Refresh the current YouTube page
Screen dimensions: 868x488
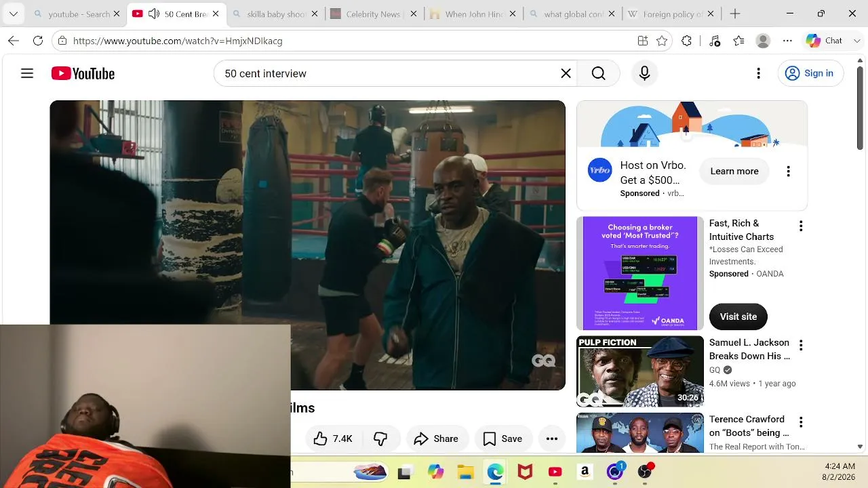[x=38, y=41]
